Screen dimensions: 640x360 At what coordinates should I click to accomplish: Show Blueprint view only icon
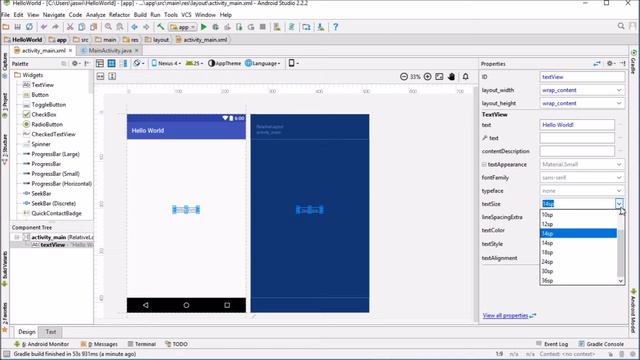(x=111, y=63)
